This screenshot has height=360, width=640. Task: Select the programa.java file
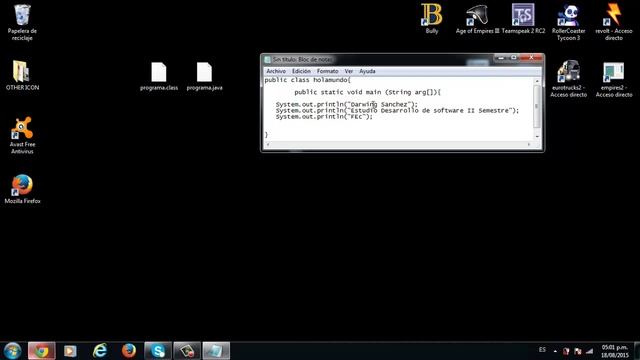coord(204,76)
